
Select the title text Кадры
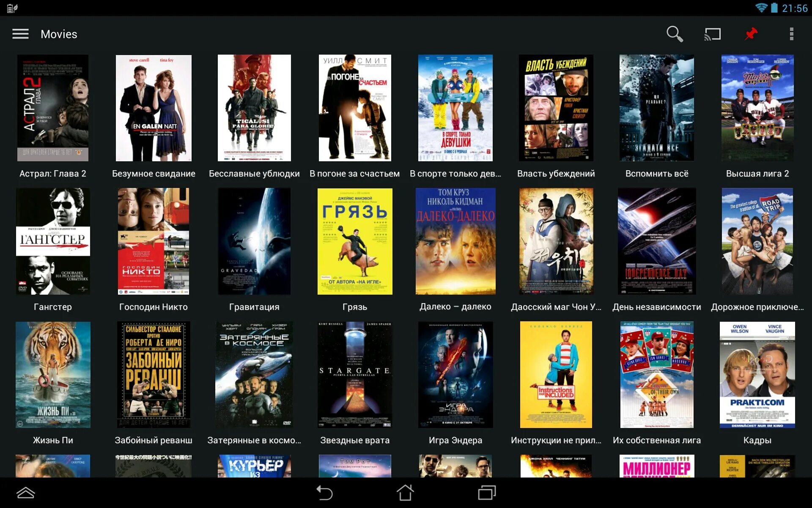tap(757, 440)
